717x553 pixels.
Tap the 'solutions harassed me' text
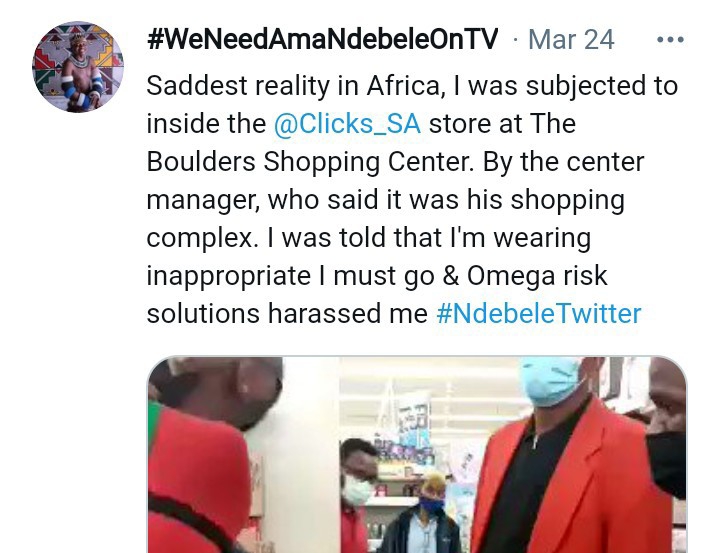[287, 314]
